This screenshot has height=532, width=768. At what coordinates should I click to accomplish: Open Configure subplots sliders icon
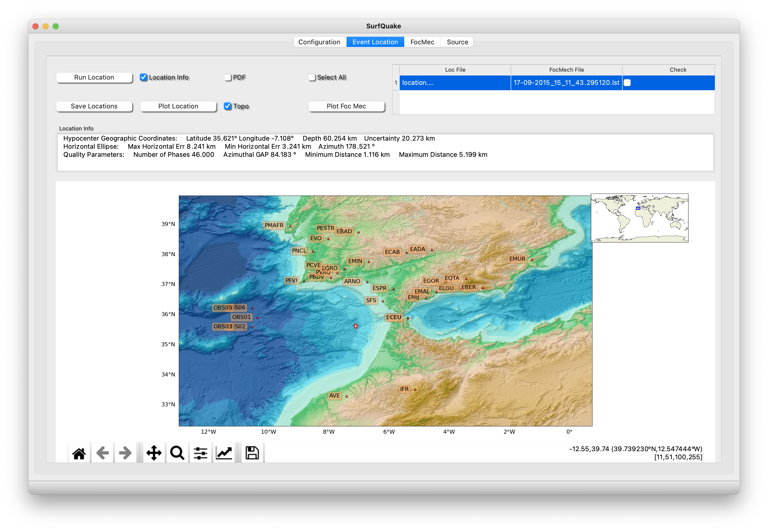click(x=201, y=453)
